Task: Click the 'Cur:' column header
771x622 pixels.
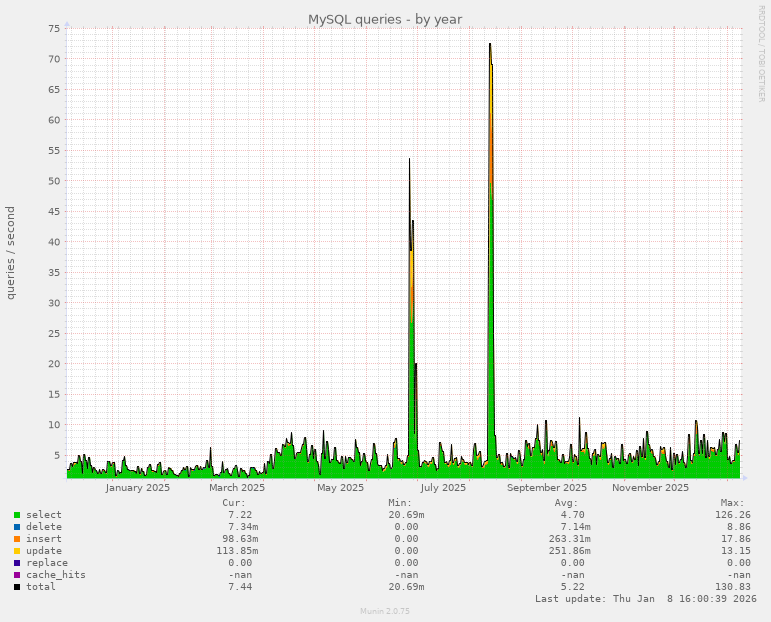Action: [x=234, y=503]
